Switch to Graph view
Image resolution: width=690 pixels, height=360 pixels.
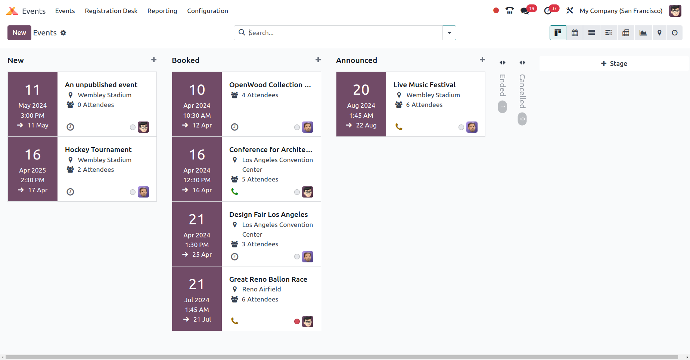point(643,33)
